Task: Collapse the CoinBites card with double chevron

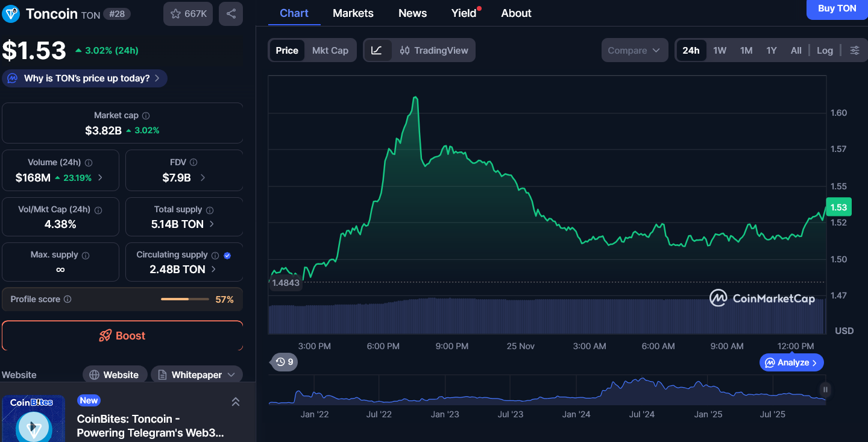Action: pos(236,402)
